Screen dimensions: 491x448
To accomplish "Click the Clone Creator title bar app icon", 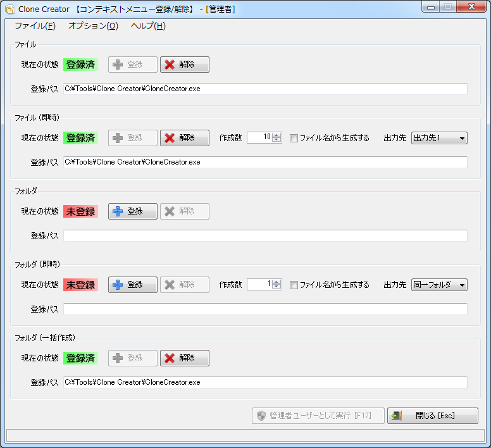I will pos(9,9).
